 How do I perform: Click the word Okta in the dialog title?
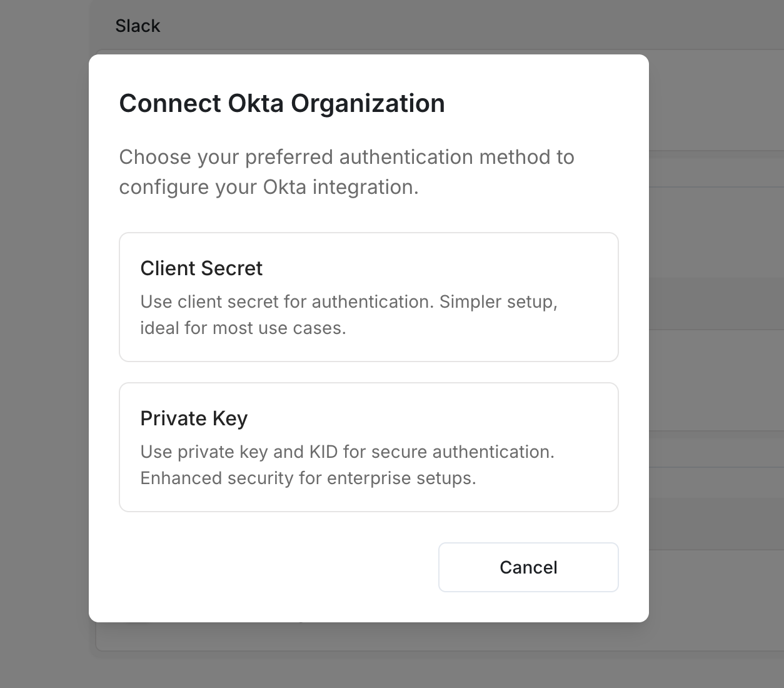pyautogui.click(x=256, y=103)
